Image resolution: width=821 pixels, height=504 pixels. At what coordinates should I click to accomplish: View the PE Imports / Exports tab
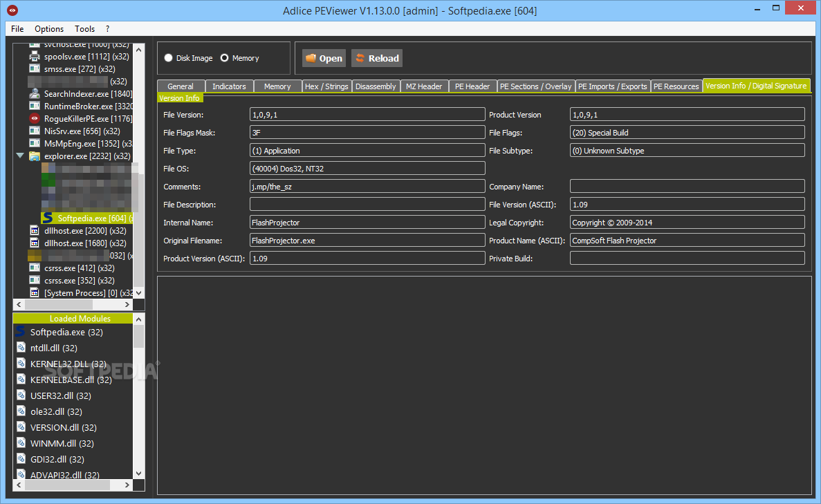pos(613,86)
